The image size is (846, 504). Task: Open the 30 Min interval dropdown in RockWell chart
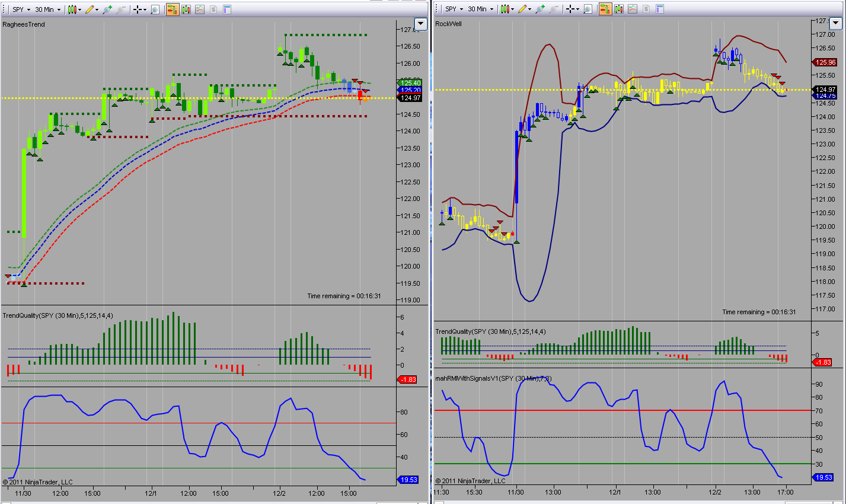(481, 9)
